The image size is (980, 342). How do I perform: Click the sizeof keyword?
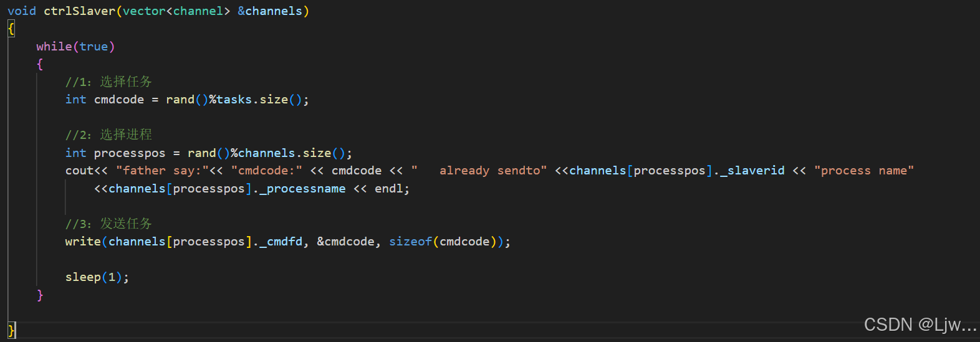(x=410, y=242)
